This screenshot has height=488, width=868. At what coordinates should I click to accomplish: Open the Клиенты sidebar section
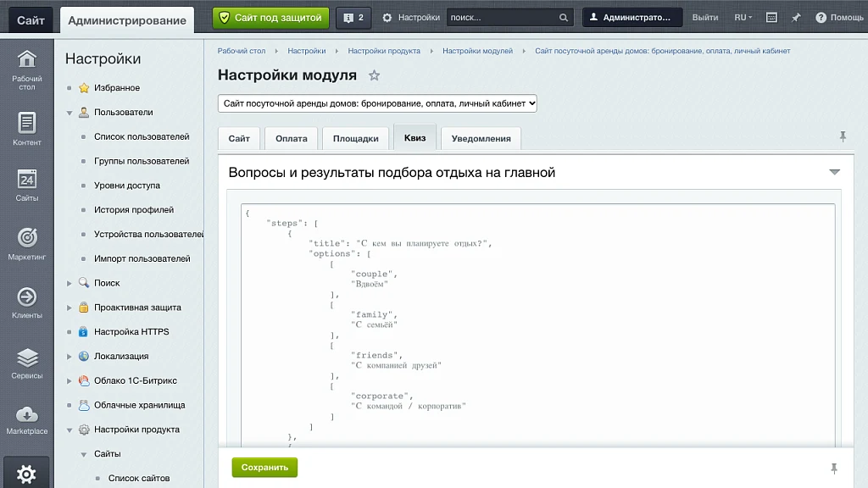26,302
